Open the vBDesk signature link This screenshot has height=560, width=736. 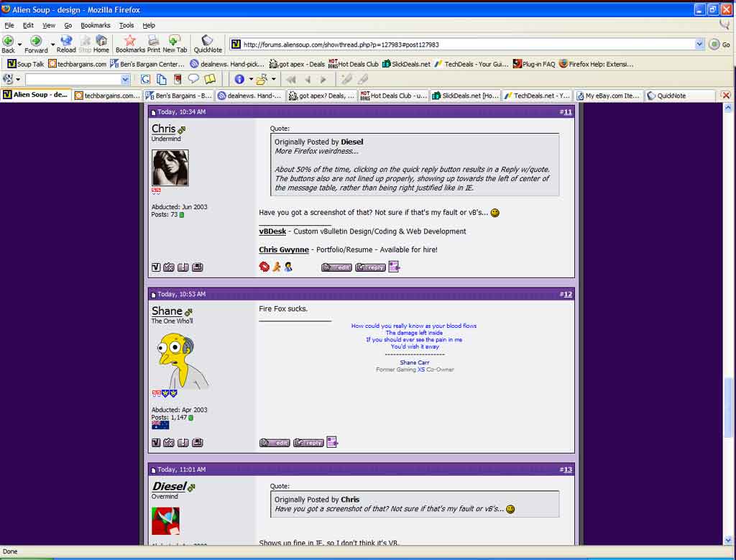click(272, 231)
